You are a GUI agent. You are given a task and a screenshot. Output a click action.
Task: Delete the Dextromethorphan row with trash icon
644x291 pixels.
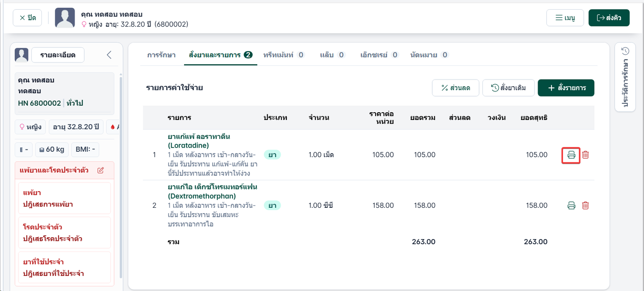(586, 205)
